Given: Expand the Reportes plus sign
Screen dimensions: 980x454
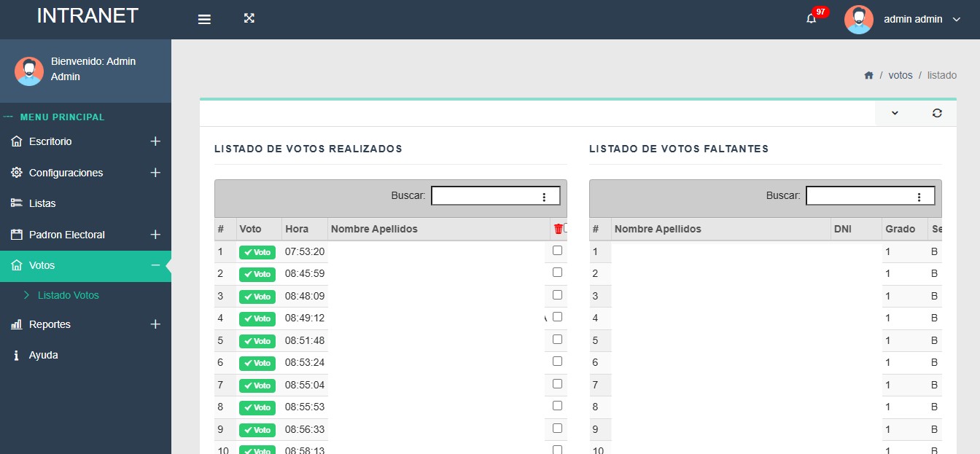Looking at the screenshot, I should tap(155, 324).
